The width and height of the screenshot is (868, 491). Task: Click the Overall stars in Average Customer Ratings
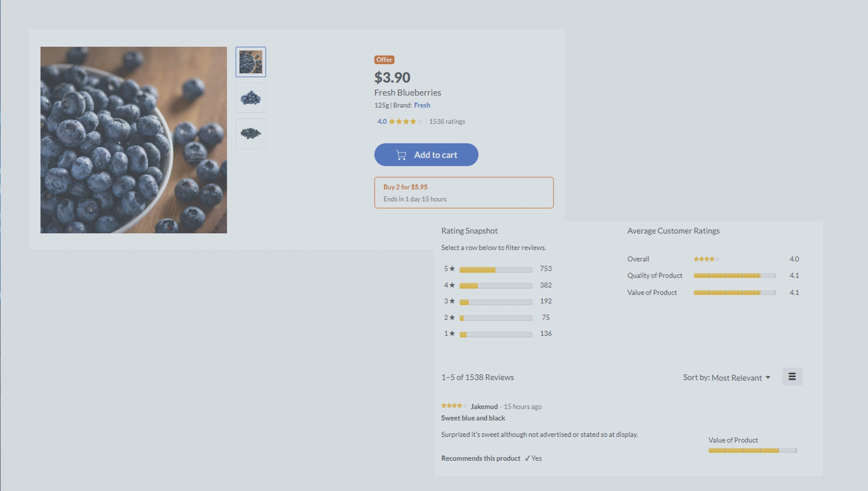tap(706, 259)
